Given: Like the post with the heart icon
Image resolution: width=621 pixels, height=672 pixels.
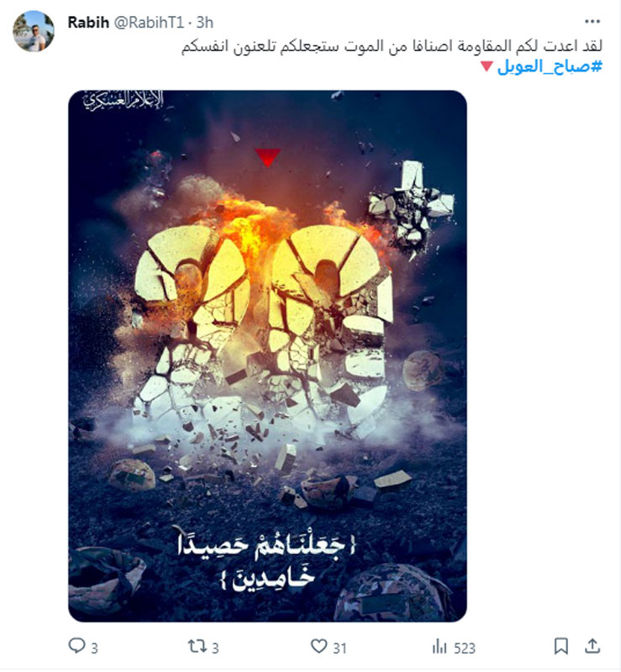Looking at the screenshot, I should (x=318, y=646).
